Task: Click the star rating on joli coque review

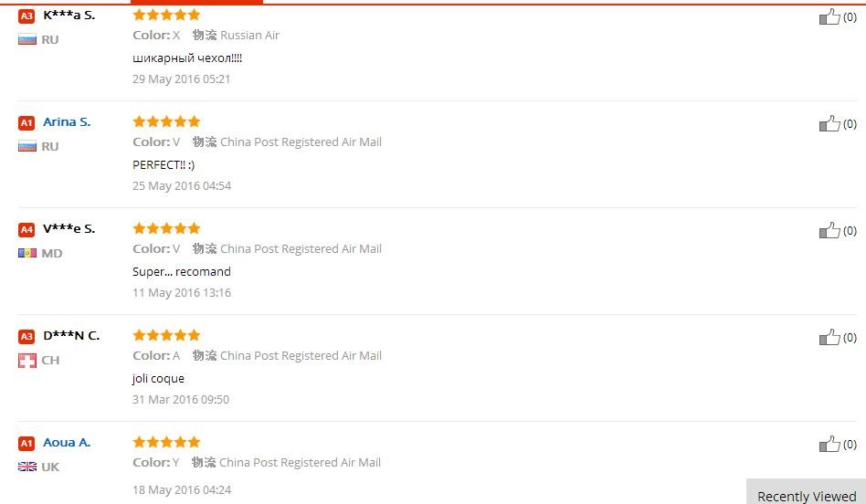Action: coord(166,335)
